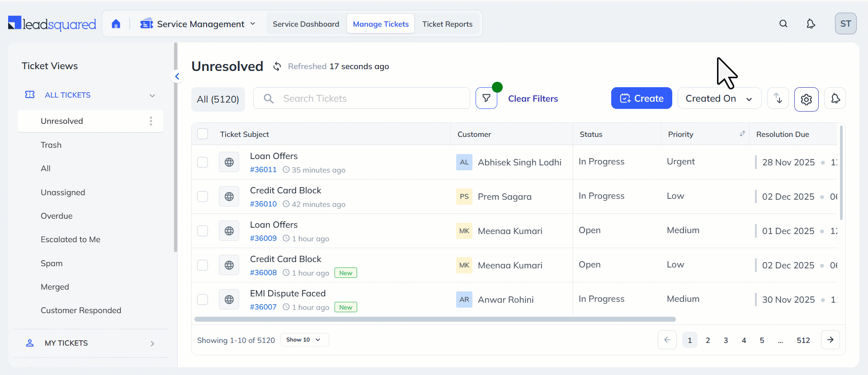The image size is (868, 375).
Task: Go to the previous page arrow
Action: 667,340
